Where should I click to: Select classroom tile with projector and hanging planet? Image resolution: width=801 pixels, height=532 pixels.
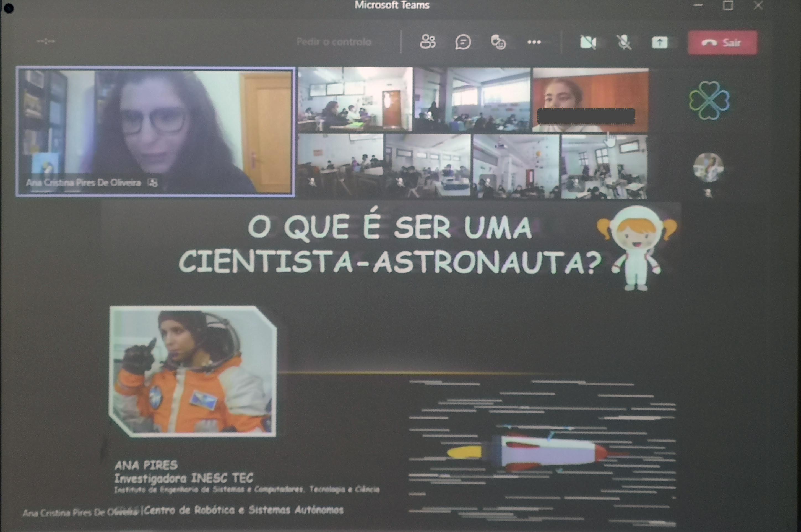coord(516,166)
